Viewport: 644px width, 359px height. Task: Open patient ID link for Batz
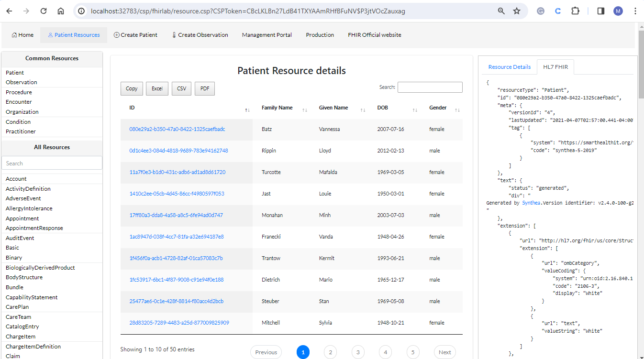177,129
